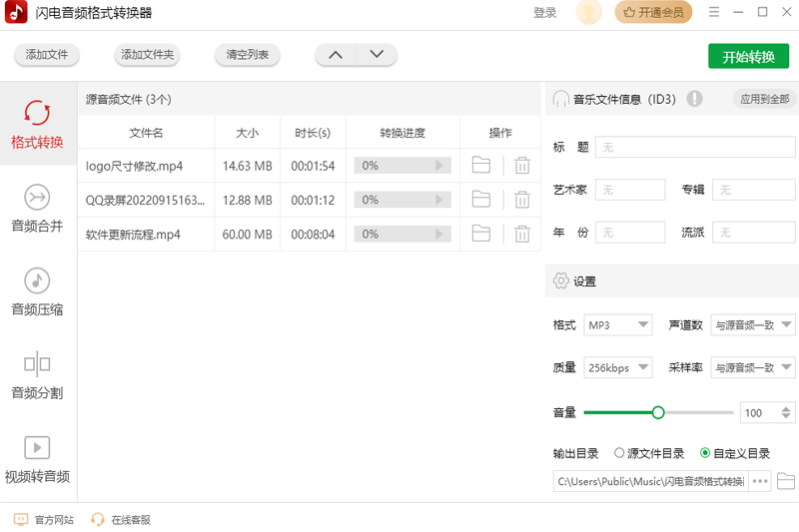Open folder for logo尺寸修改.mp4
Viewport: 799px width, 532px height.
coord(481,165)
